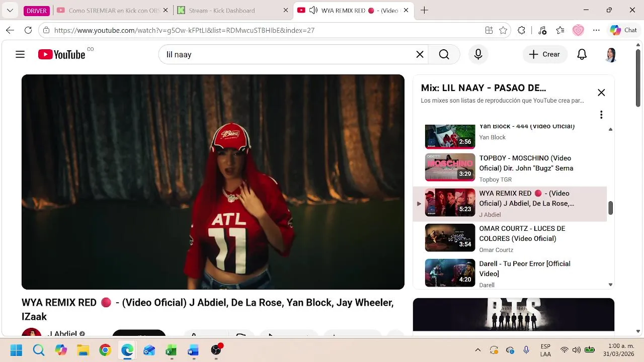This screenshot has height=362, width=644.
Task: Open Windows taskbar search
Action: click(39, 350)
